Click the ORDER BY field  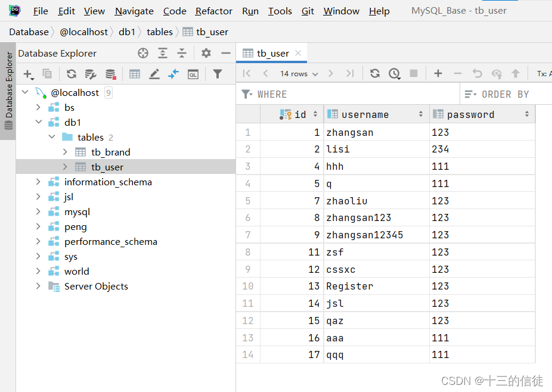pyautogui.click(x=506, y=94)
